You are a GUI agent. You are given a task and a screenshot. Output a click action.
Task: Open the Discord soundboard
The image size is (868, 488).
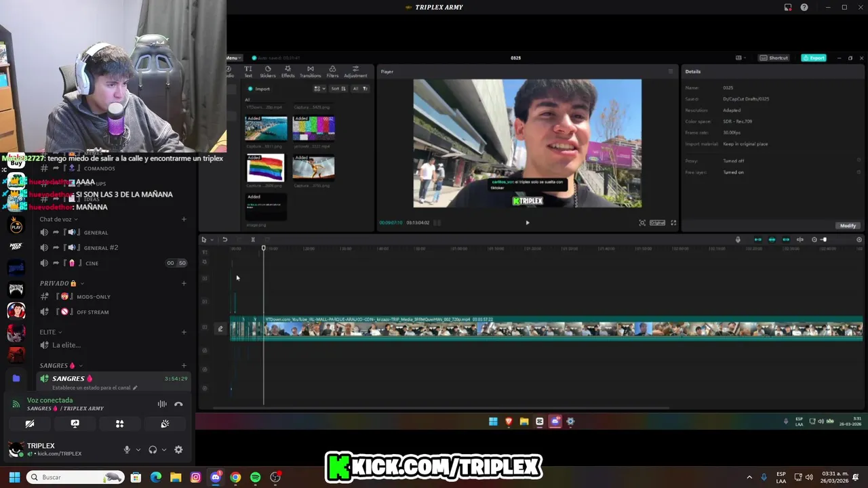point(165,424)
